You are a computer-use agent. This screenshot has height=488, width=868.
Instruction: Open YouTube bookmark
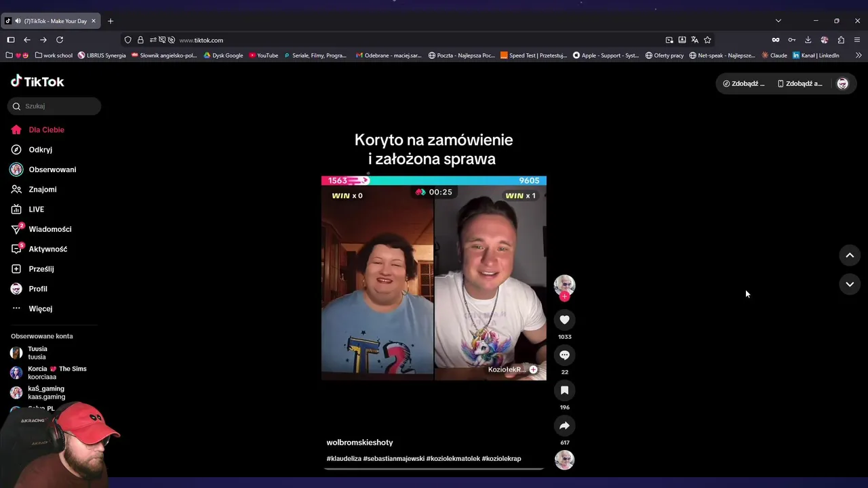point(263,56)
